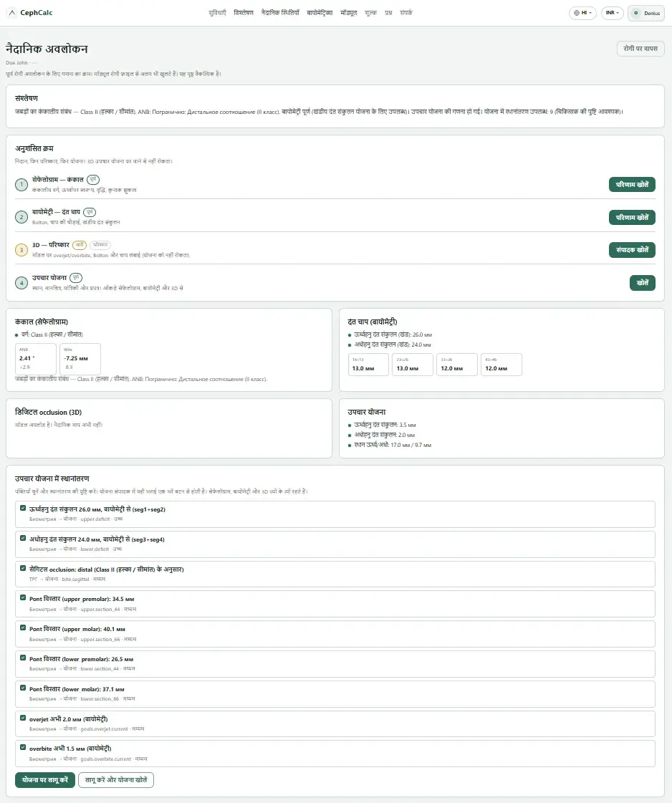Open the Denius account menu
672x803 pixels.
click(646, 13)
